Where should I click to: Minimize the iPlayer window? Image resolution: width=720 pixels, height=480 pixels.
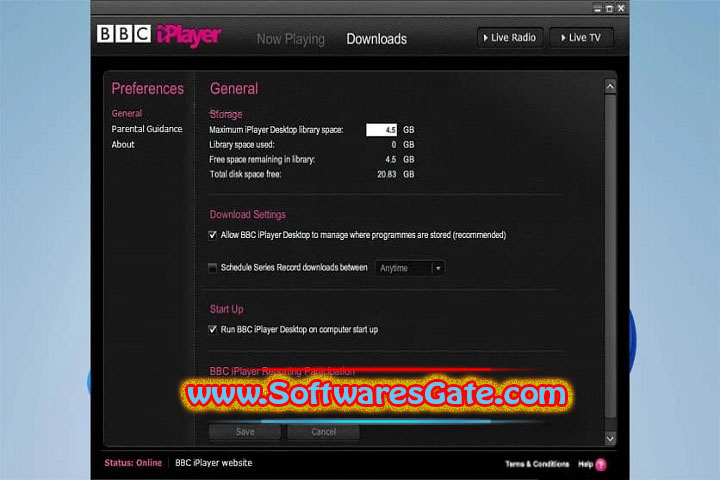(x=597, y=8)
